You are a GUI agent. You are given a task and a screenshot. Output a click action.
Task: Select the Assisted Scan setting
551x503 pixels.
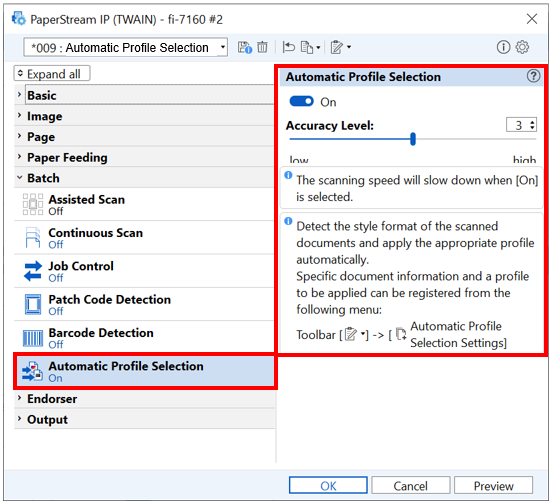coord(144,204)
